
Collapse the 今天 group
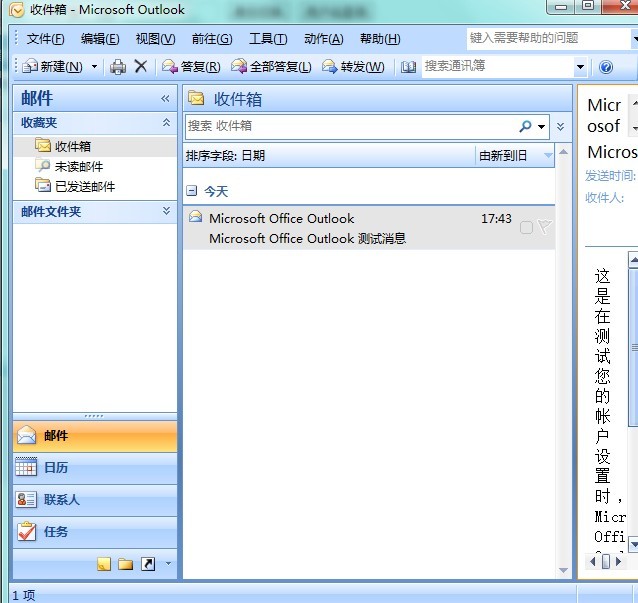point(191,190)
